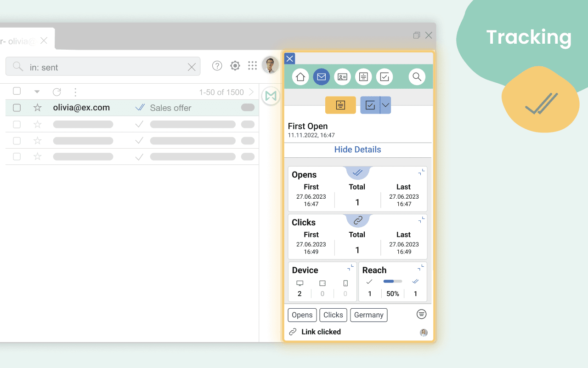The image size is (588, 368).
Task: Open the apps grid icon
Action: 252,66
